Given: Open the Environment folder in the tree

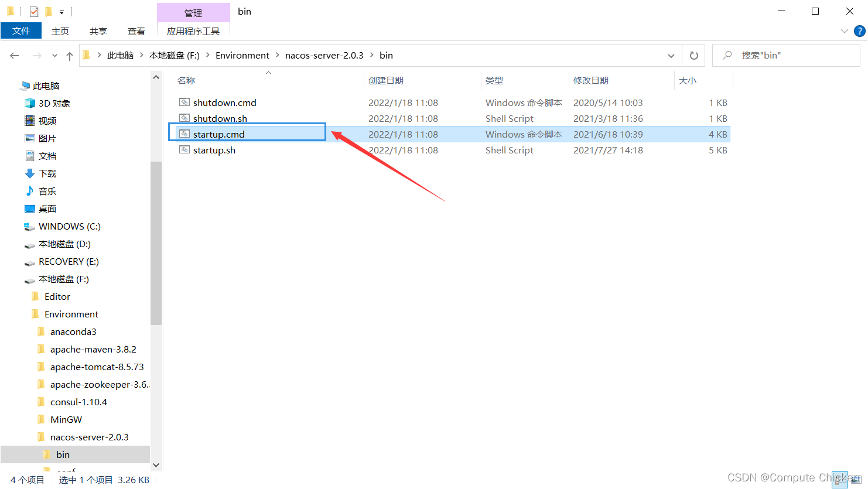Looking at the screenshot, I should [x=71, y=314].
